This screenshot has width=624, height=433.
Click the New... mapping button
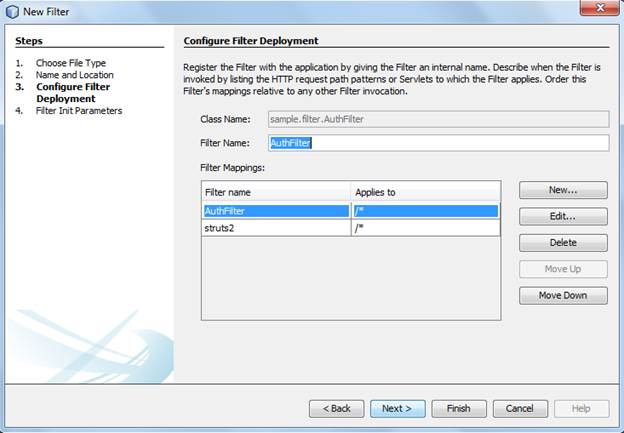pos(563,190)
